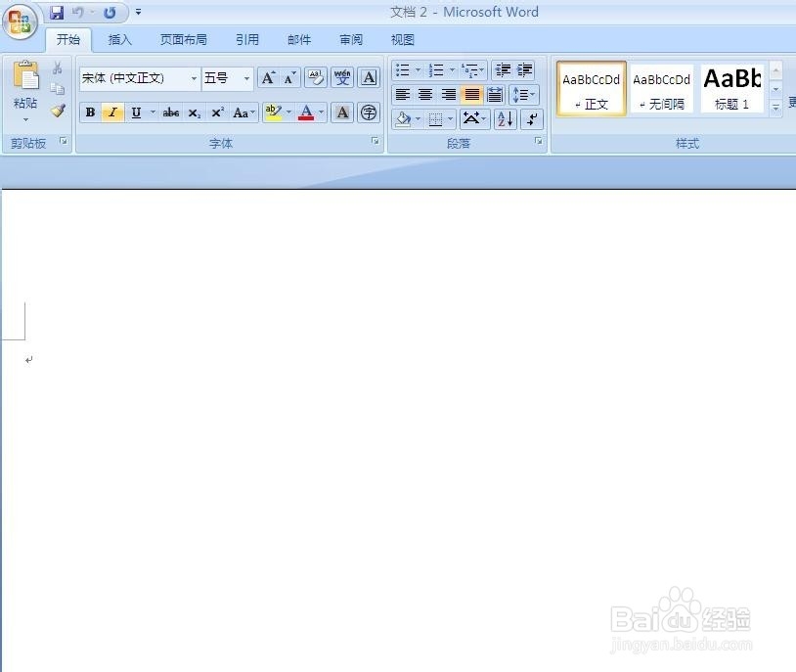Select the Format Painter brush
The width and height of the screenshot is (796, 672).
tap(58, 111)
